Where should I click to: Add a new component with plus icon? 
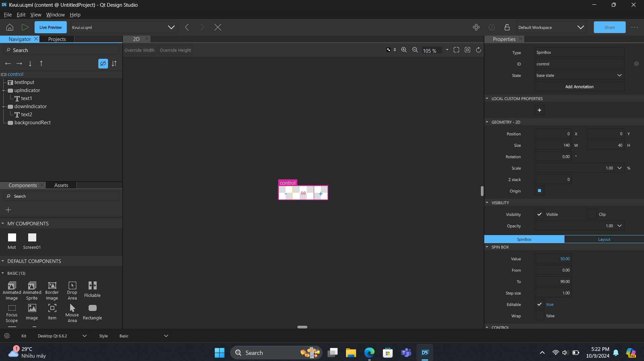[8, 210]
